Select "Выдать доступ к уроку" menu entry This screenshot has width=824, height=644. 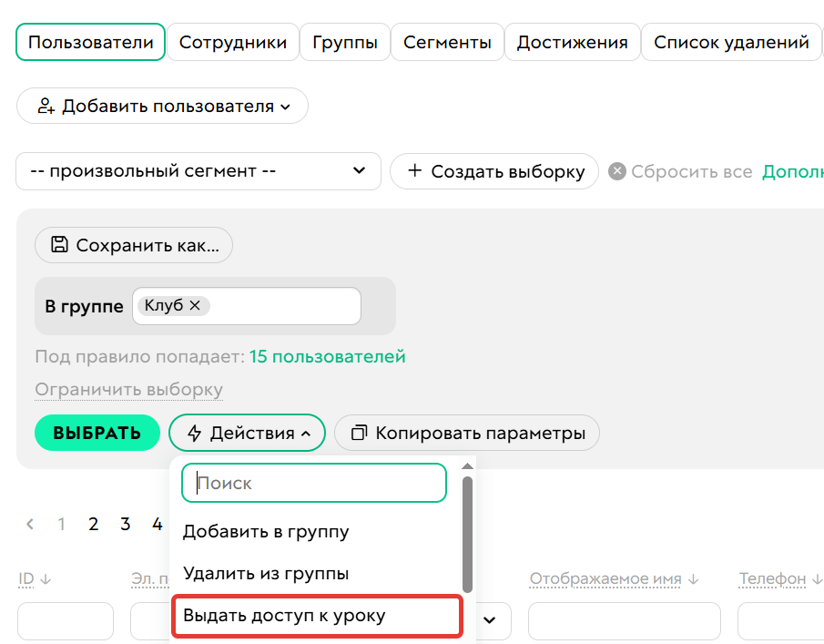click(282, 616)
